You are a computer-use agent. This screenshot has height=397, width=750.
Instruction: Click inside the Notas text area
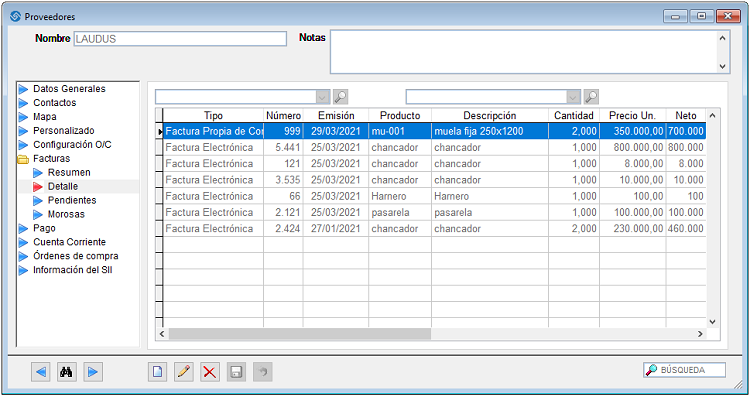[525, 52]
